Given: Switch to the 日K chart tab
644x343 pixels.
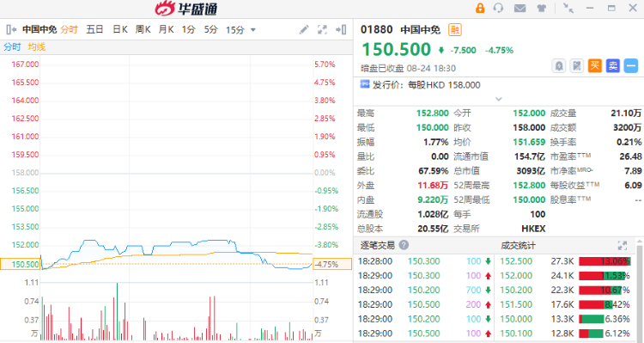Looking at the screenshot, I should [120, 29].
